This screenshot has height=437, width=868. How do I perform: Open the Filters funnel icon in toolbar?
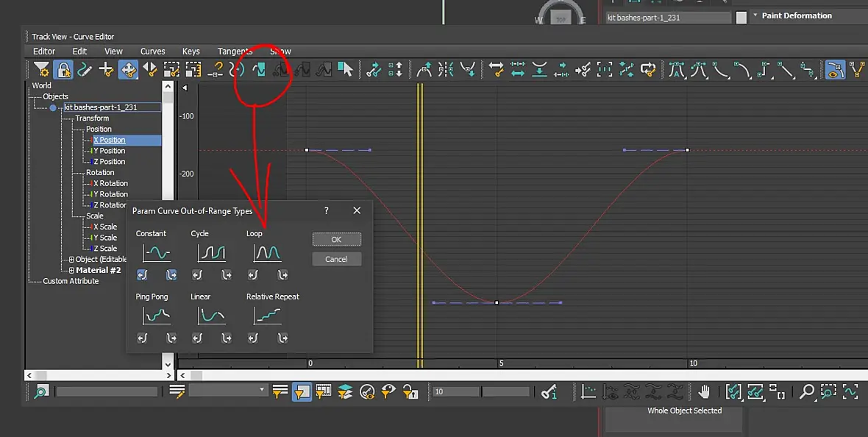[x=41, y=70]
